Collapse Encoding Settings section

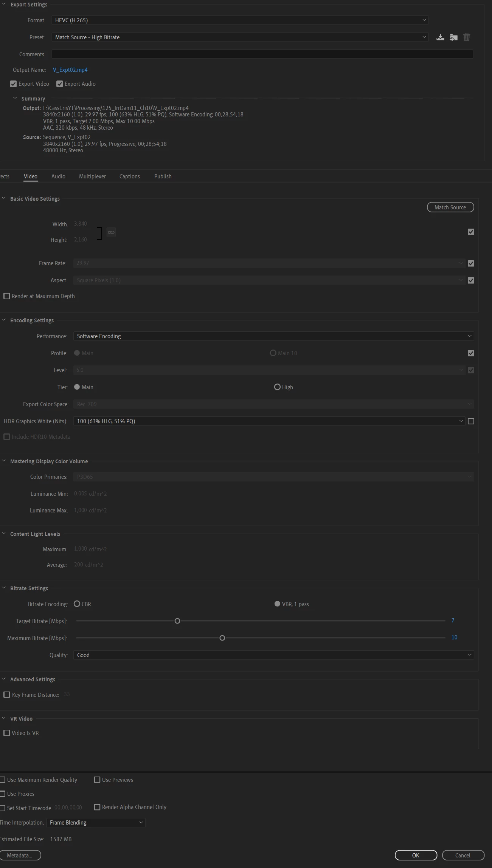[x=4, y=320]
